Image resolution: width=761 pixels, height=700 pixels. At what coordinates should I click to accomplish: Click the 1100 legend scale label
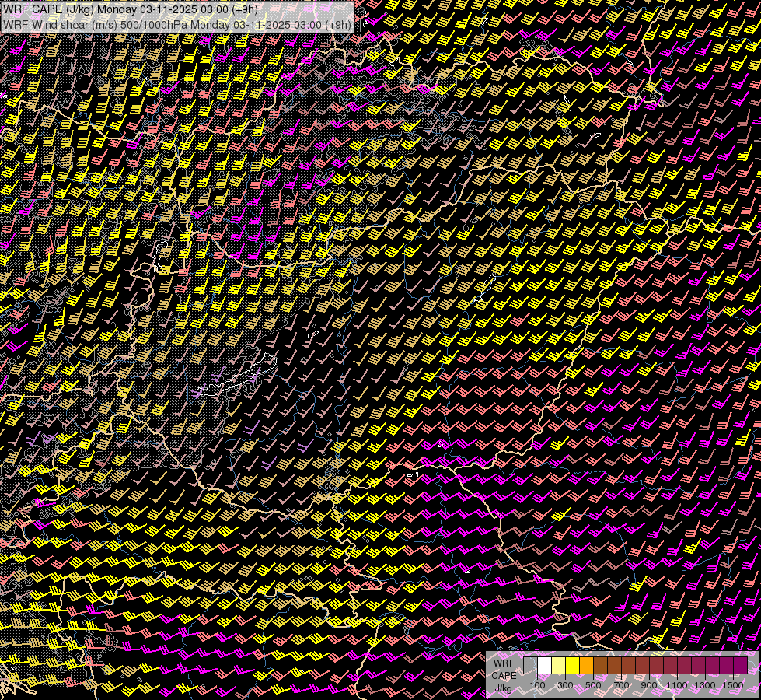[677, 685]
